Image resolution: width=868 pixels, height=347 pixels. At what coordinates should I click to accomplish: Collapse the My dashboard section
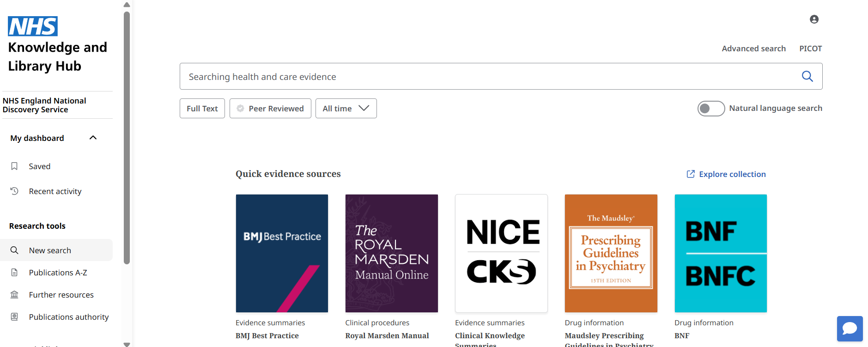click(92, 137)
